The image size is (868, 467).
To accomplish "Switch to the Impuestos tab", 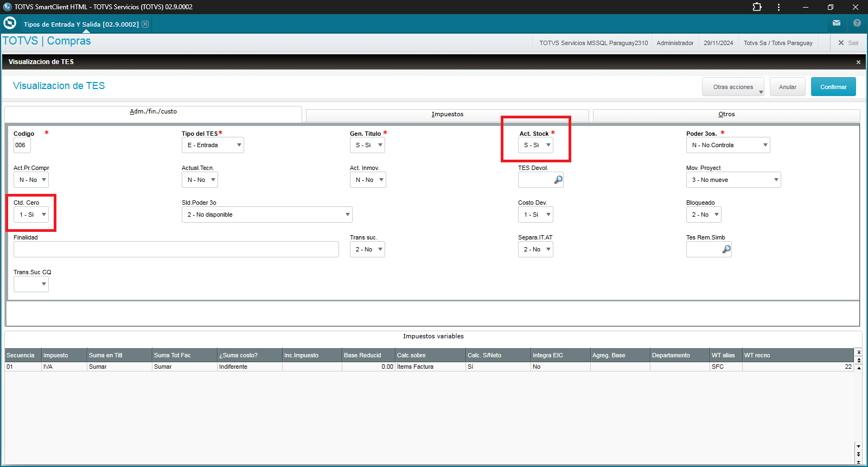I will [x=447, y=115].
